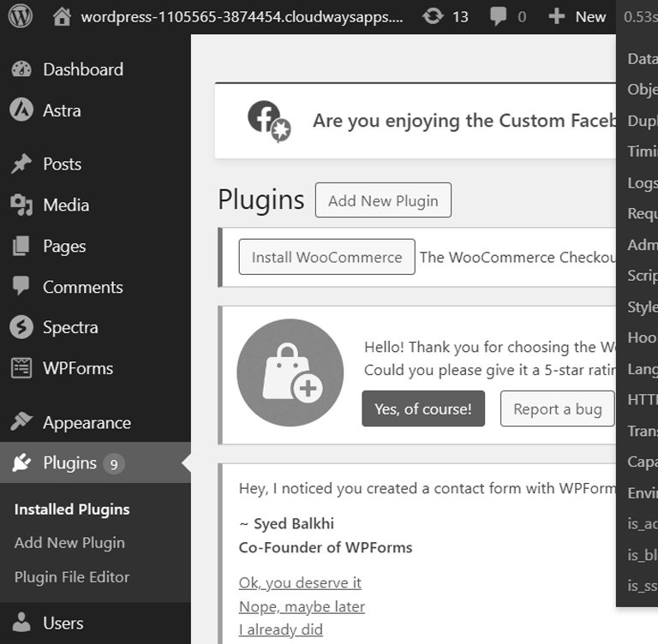
Task: Select the Lang... entry in Query Monitor menu
Action: click(642, 369)
